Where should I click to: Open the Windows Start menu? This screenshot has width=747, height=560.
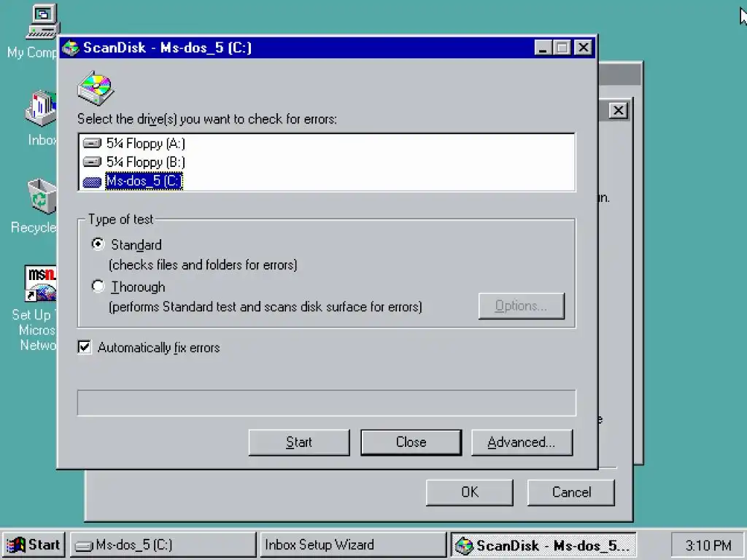tap(34, 545)
